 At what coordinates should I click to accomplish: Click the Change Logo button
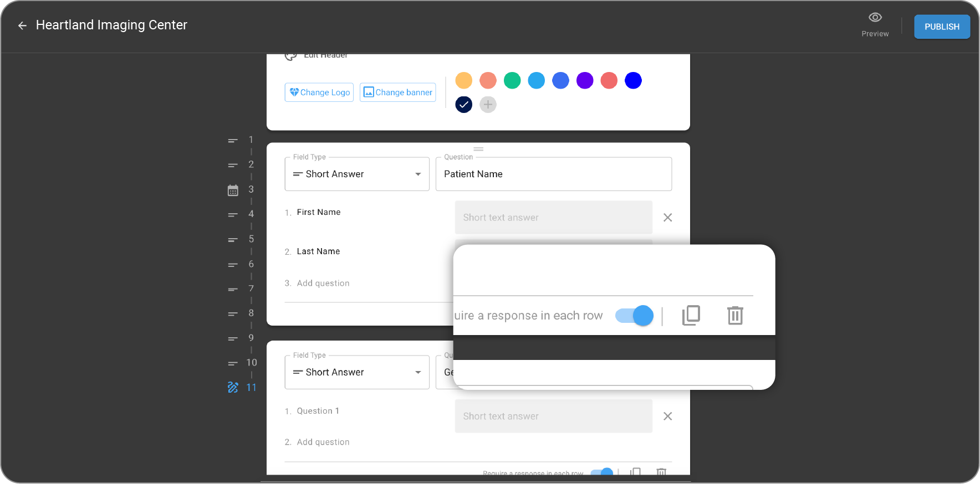(x=319, y=92)
